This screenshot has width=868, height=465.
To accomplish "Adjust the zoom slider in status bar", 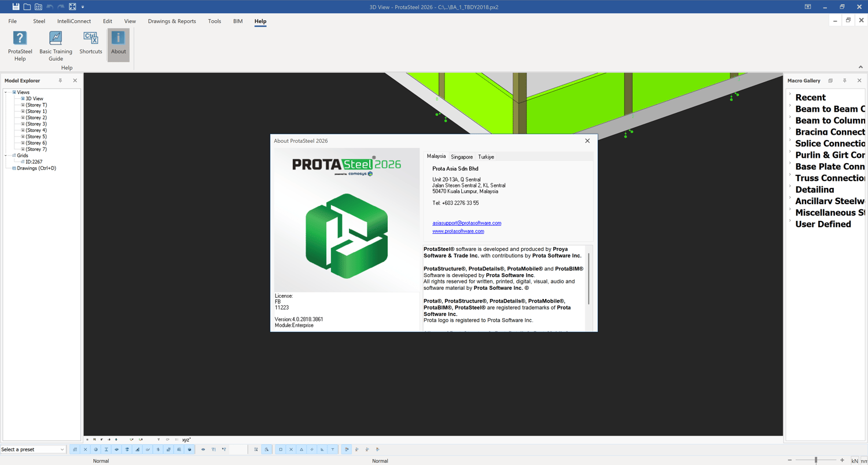I will click(816, 460).
